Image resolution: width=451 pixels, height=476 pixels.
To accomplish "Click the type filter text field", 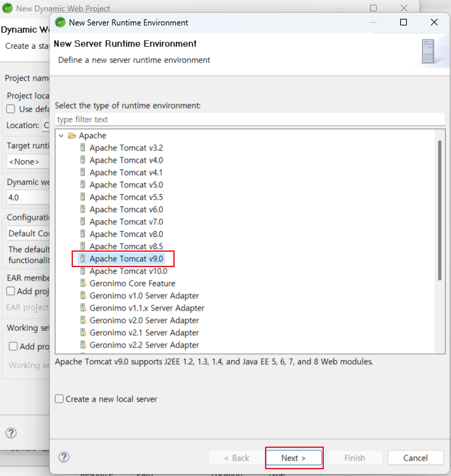I will click(250, 119).
